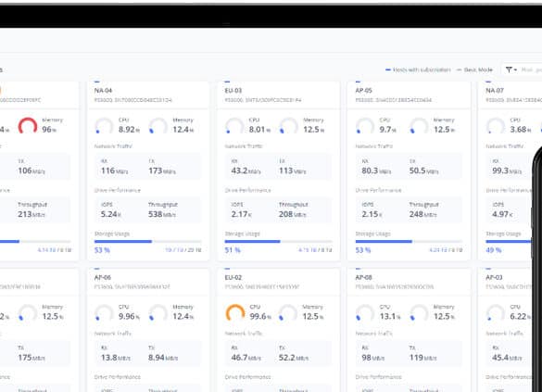This screenshot has height=392, width=542.
Task: Select NA-04 IOPS value 5.24K
Action: coord(110,214)
